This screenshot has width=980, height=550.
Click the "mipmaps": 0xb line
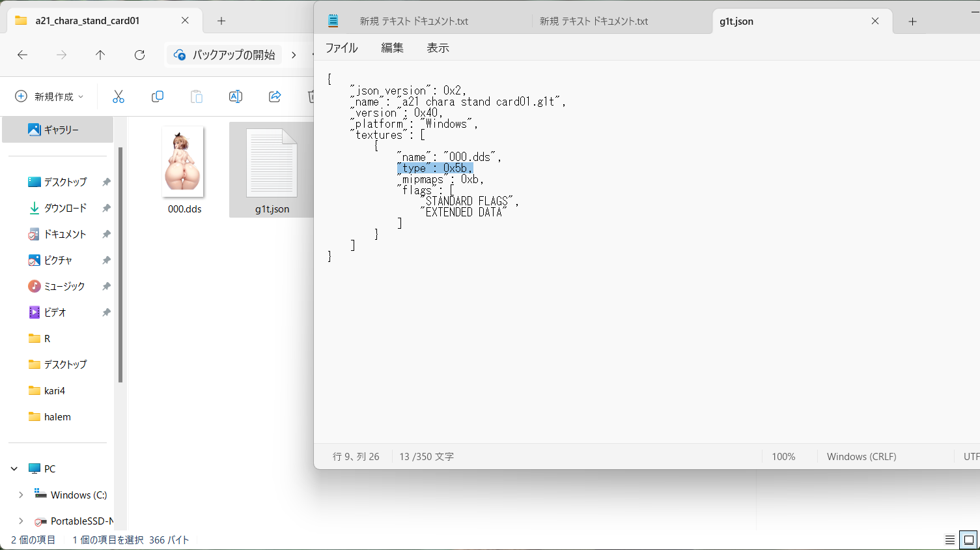tap(440, 179)
